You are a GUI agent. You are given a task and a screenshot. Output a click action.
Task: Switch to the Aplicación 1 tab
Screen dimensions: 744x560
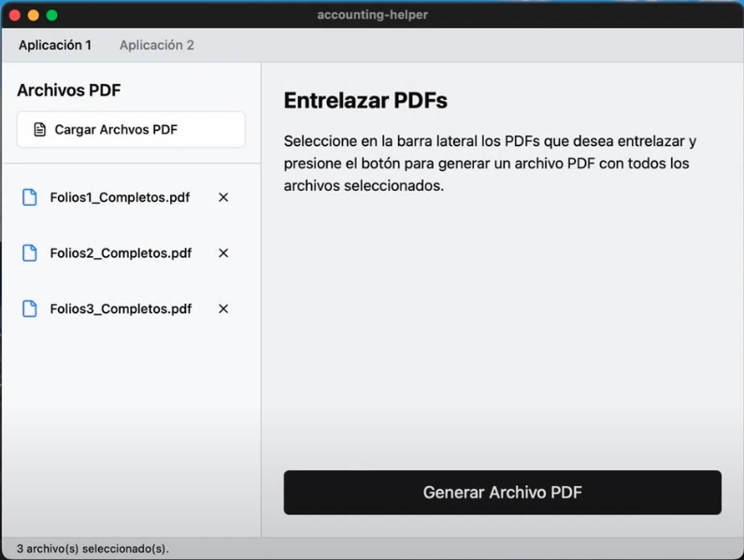pos(55,45)
